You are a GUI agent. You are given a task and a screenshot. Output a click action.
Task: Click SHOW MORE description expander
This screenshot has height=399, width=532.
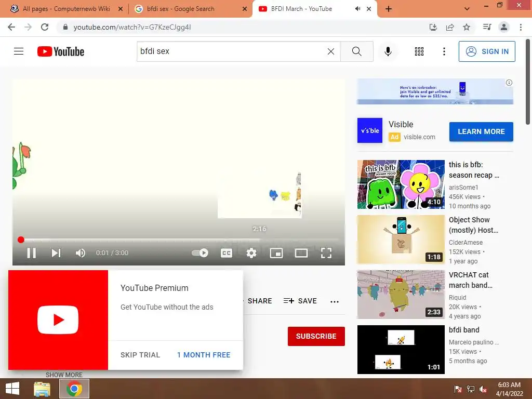click(x=64, y=375)
